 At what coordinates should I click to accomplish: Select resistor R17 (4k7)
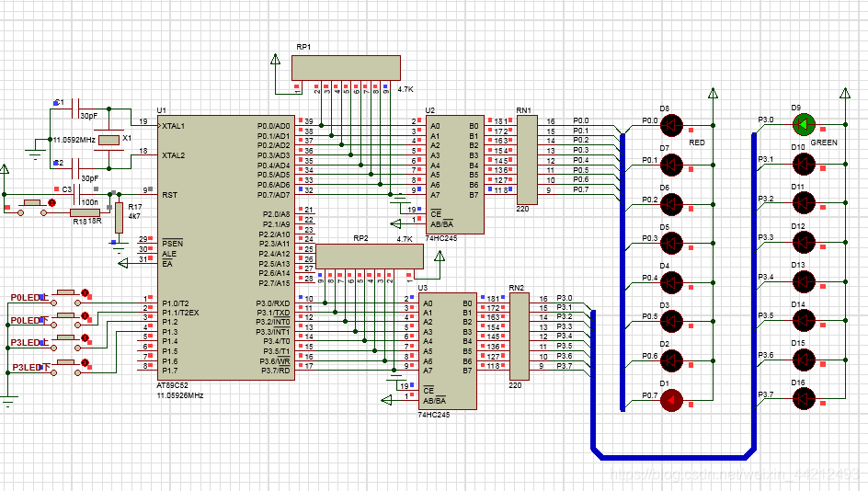click(118, 218)
